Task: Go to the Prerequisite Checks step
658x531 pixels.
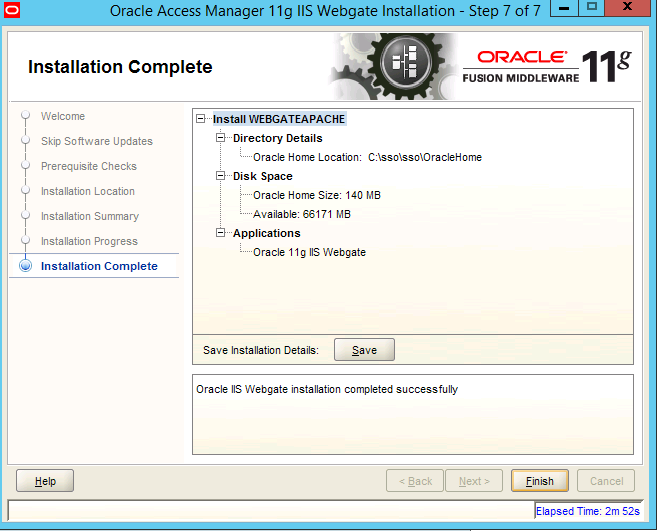Action: [89, 166]
